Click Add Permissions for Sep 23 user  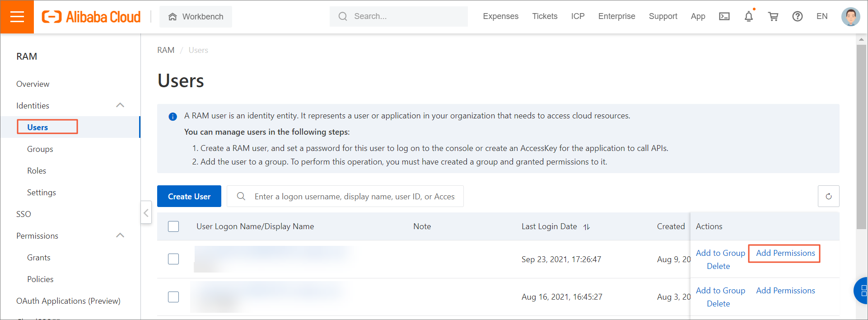click(x=785, y=253)
